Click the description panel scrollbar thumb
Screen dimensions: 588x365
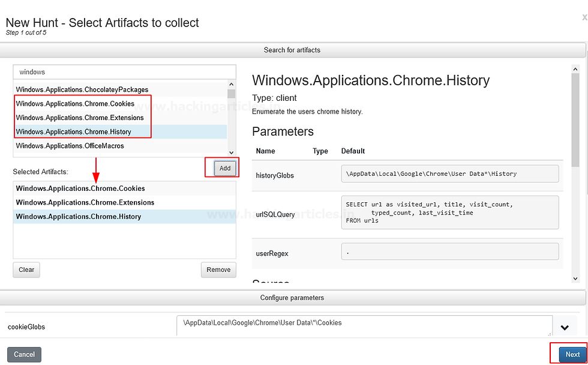[575, 120]
